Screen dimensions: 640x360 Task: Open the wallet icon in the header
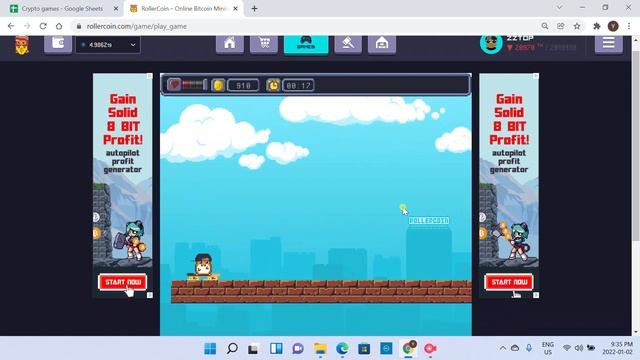point(58,44)
